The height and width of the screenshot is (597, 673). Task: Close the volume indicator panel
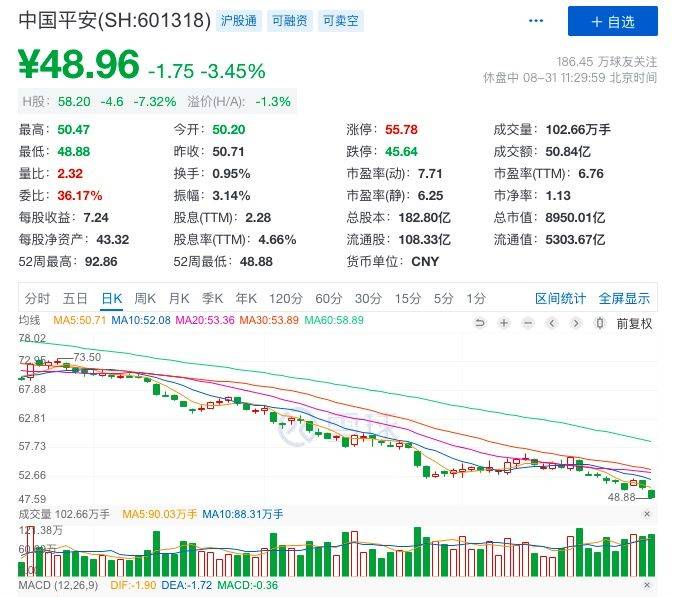[x=647, y=514]
